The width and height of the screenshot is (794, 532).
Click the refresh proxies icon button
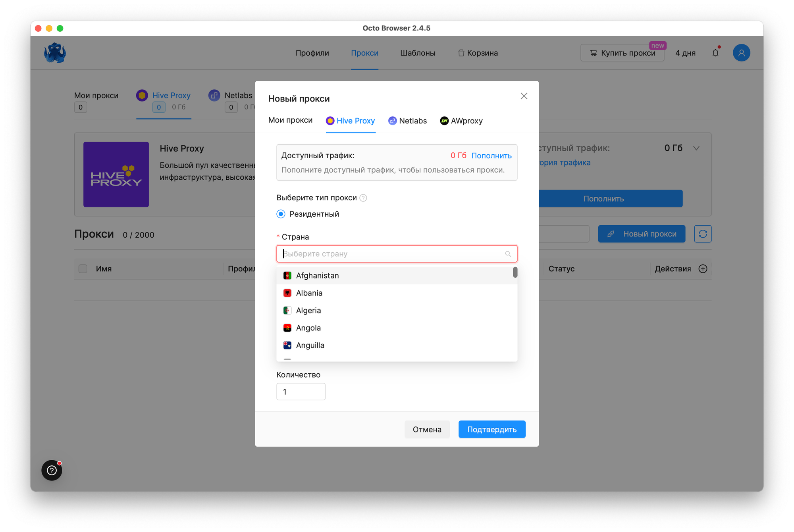(x=703, y=234)
